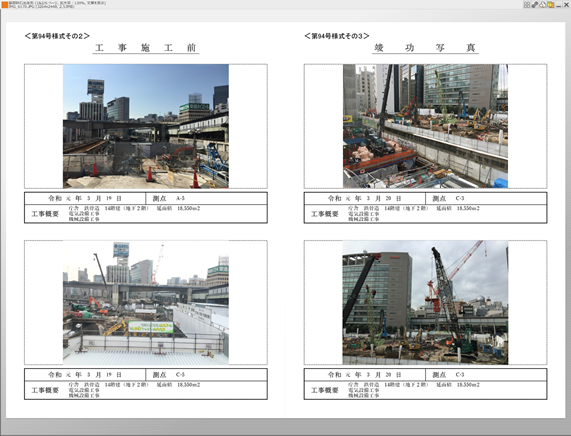Screen dimensions: 571x436
Task: Click the orange application icon at top left
Action: click(5, 4)
